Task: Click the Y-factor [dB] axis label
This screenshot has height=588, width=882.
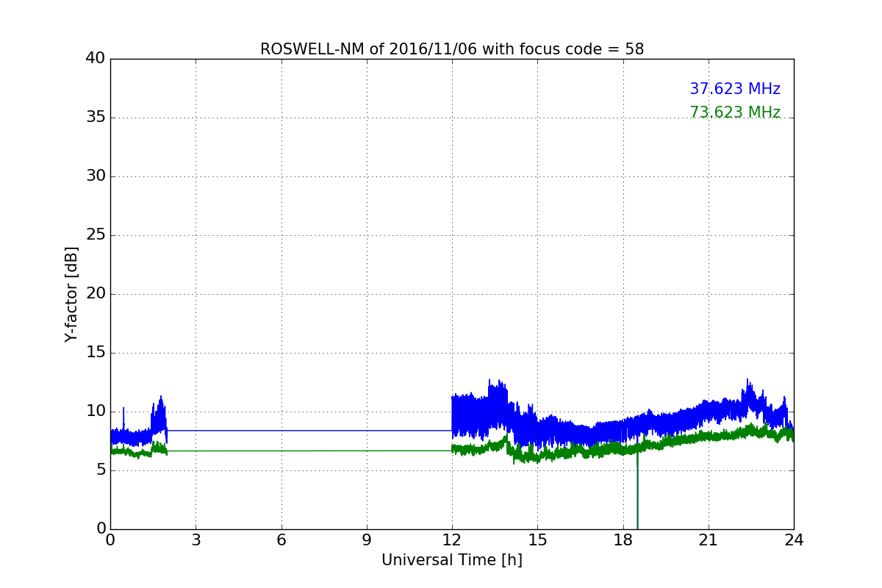Action: 71,294
